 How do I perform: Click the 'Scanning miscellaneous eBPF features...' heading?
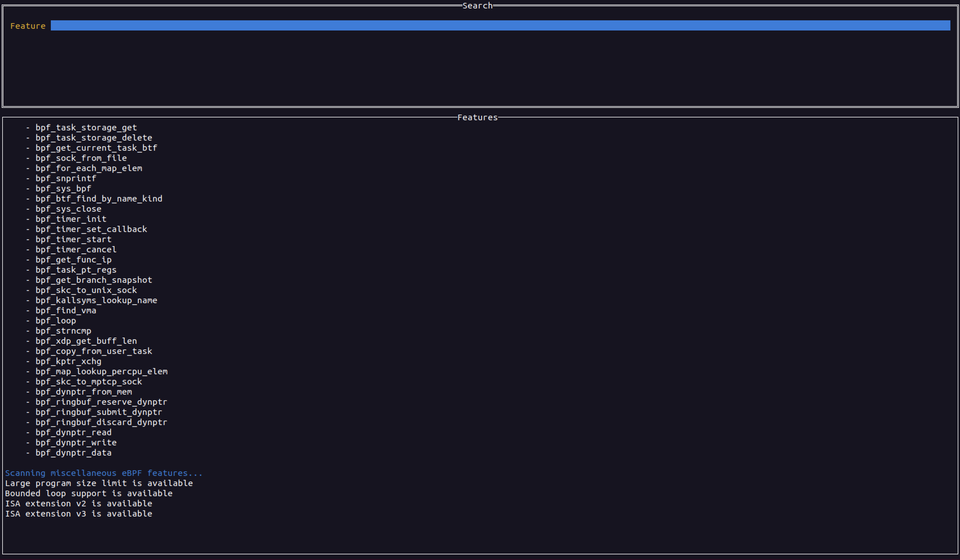[104, 473]
